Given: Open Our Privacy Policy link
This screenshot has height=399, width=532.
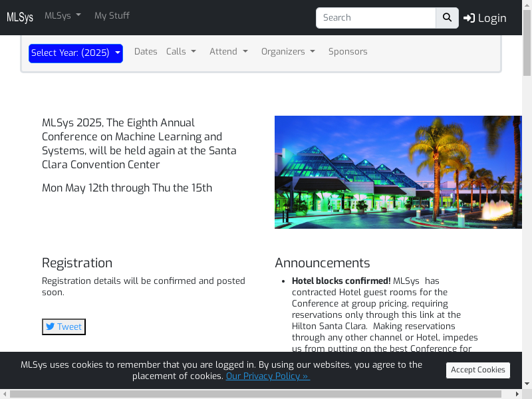Looking at the screenshot, I should coord(267,376).
